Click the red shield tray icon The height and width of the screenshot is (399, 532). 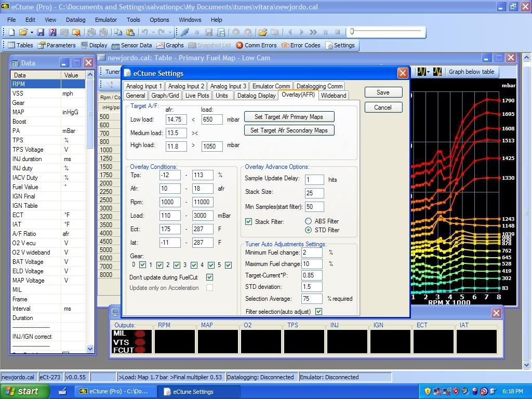click(456, 391)
